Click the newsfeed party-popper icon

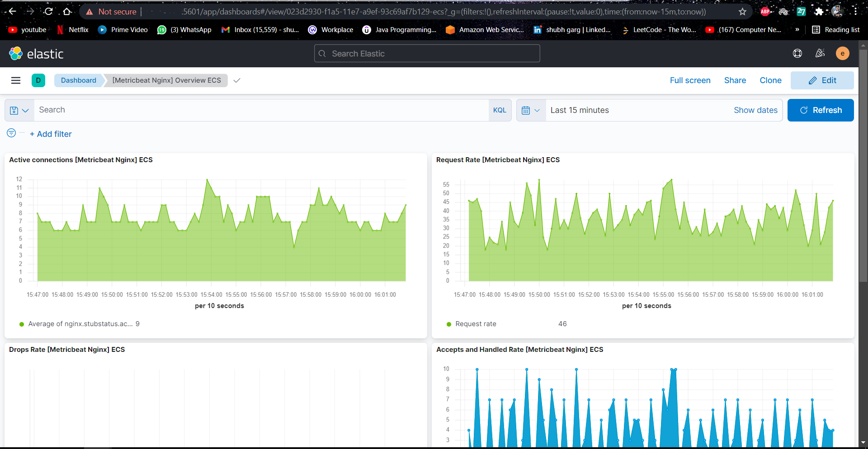point(820,53)
